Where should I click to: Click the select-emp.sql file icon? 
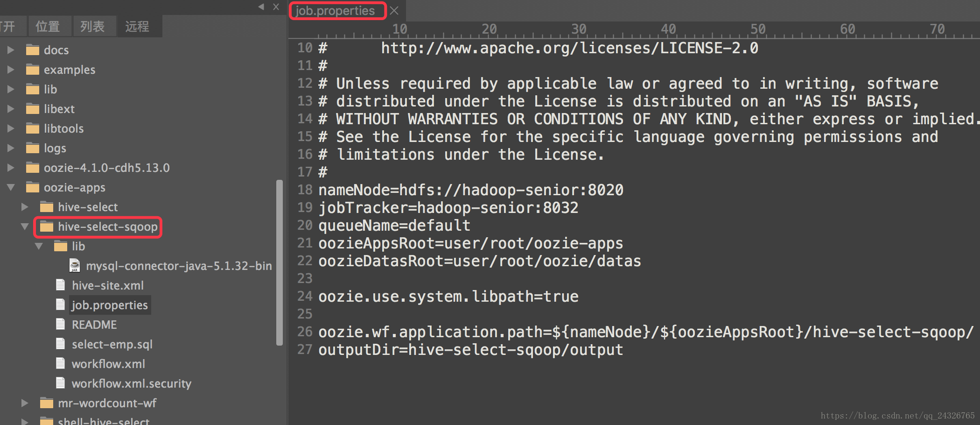coord(60,343)
